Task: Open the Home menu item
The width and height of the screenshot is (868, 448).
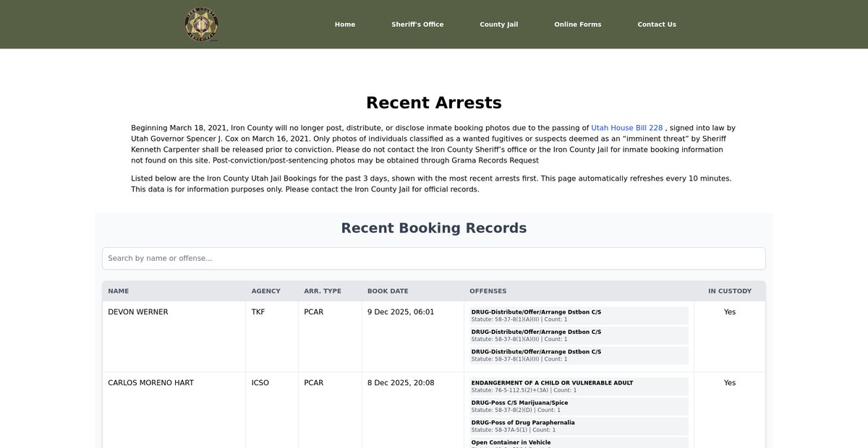Action: coord(345,25)
